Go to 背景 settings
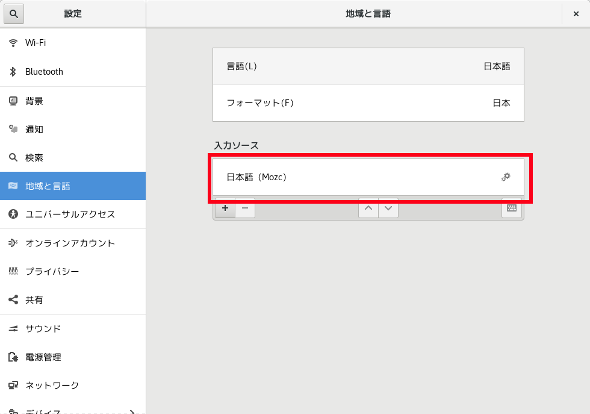This screenshot has height=414, width=590. click(73, 101)
